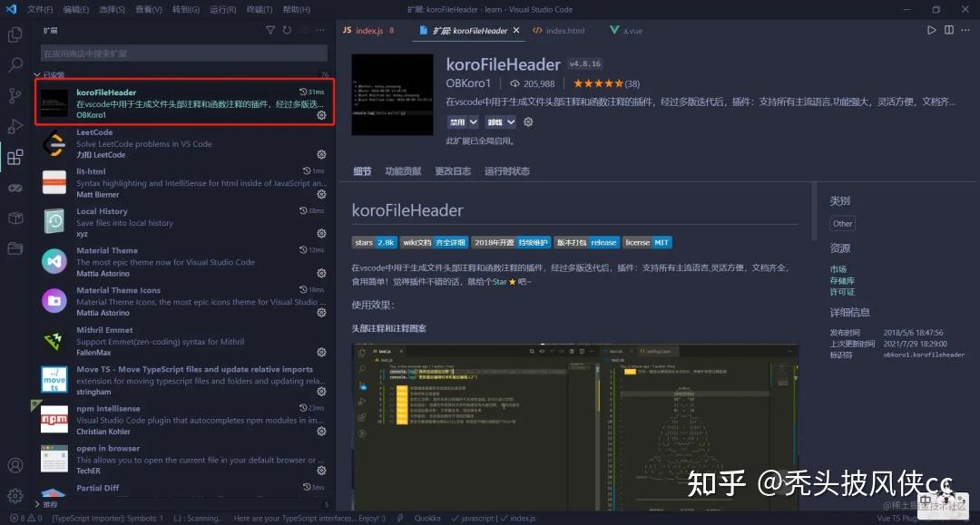Split the editor to the right
This screenshot has height=525, width=980.
[x=949, y=30]
